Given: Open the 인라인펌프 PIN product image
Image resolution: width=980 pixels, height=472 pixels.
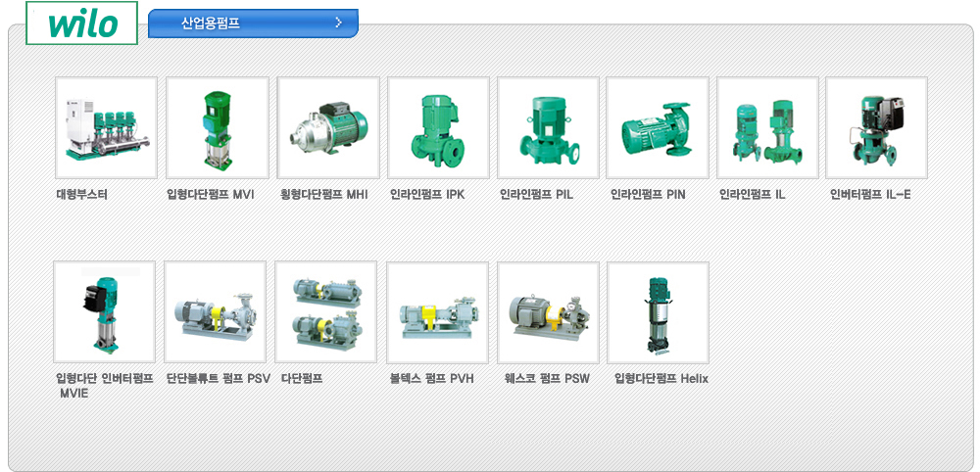Looking at the screenshot, I should click(x=658, y=127).
